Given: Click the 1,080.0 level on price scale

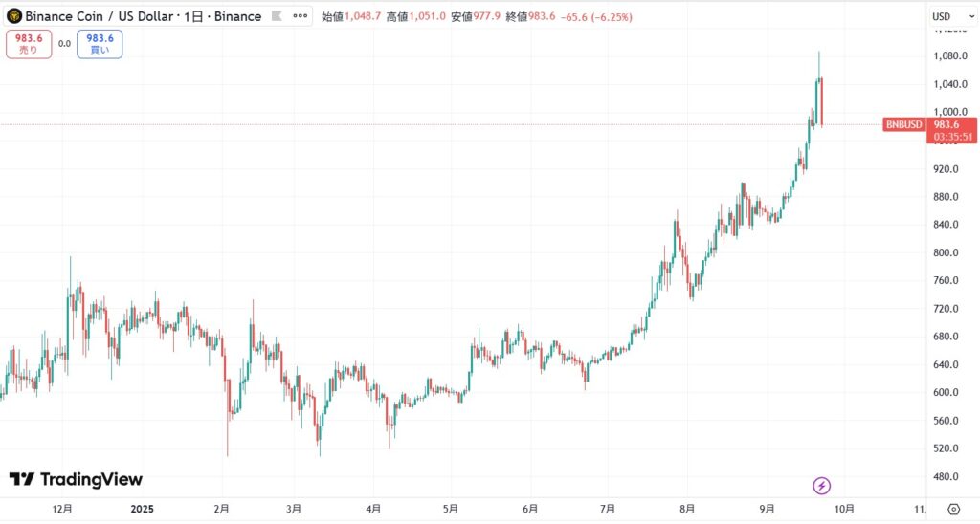Looking at the screenshot, I should (x=950, y=55).
